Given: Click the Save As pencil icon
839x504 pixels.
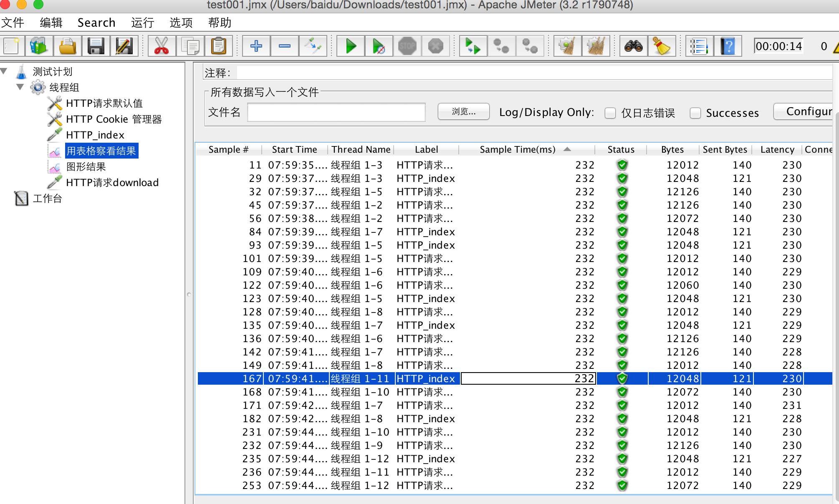Looking at the screenshot, I should coord(124,46).
